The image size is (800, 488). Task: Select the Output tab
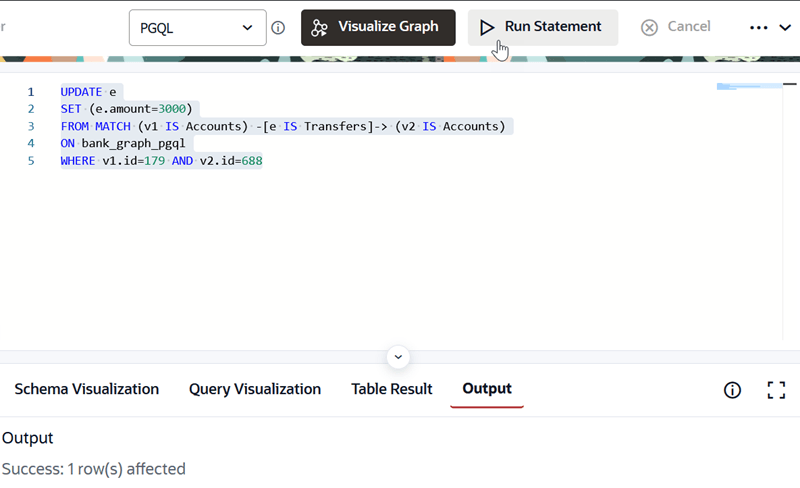[x=487, y=389]
